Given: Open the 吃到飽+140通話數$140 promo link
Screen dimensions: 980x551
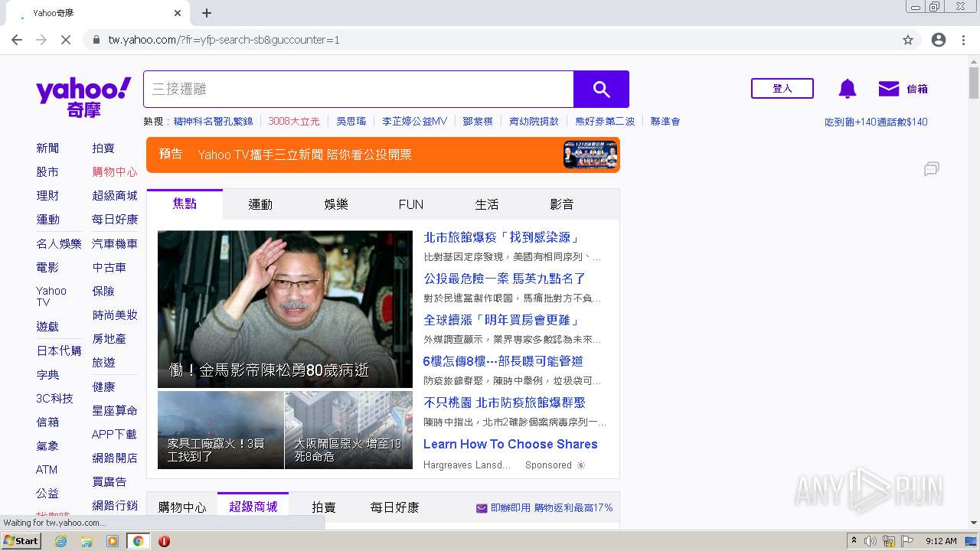Looking at the screenshot, I should (x=876, y=122).
